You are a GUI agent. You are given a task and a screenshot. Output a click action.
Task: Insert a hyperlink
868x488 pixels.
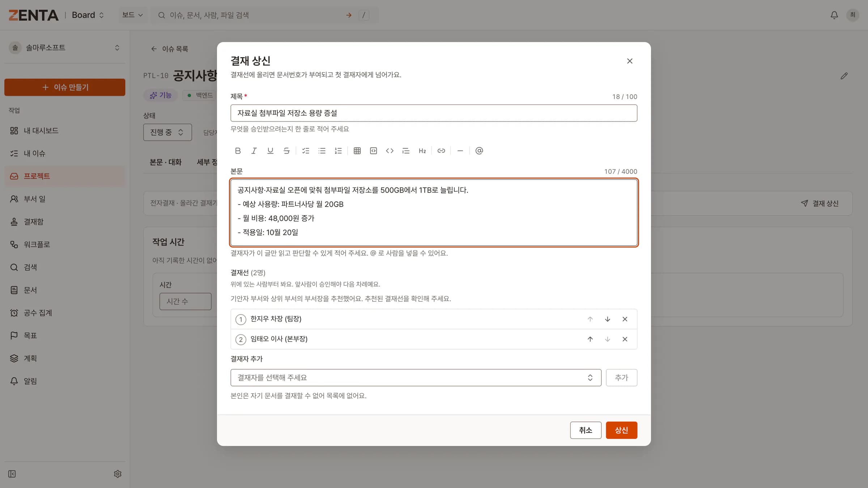coord(441,151)
